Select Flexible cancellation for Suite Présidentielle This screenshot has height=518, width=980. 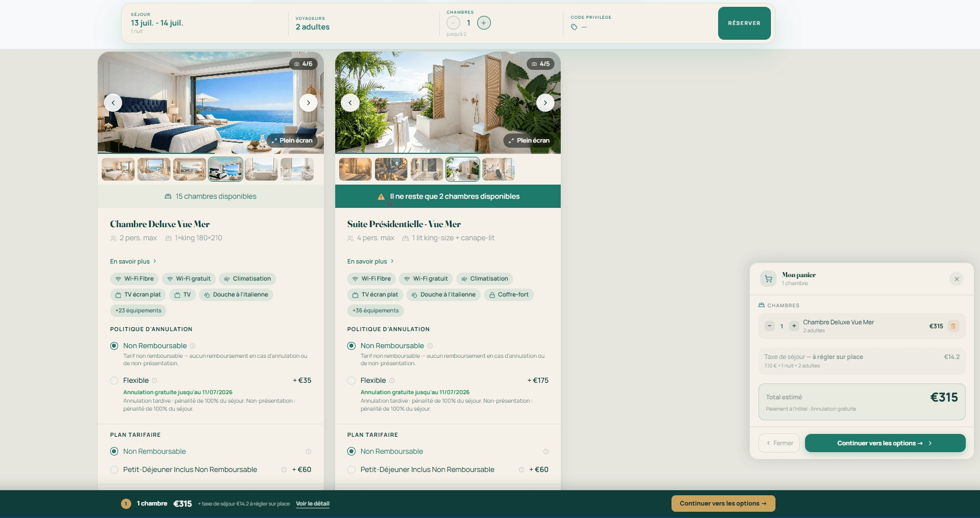tap(351, 381)
